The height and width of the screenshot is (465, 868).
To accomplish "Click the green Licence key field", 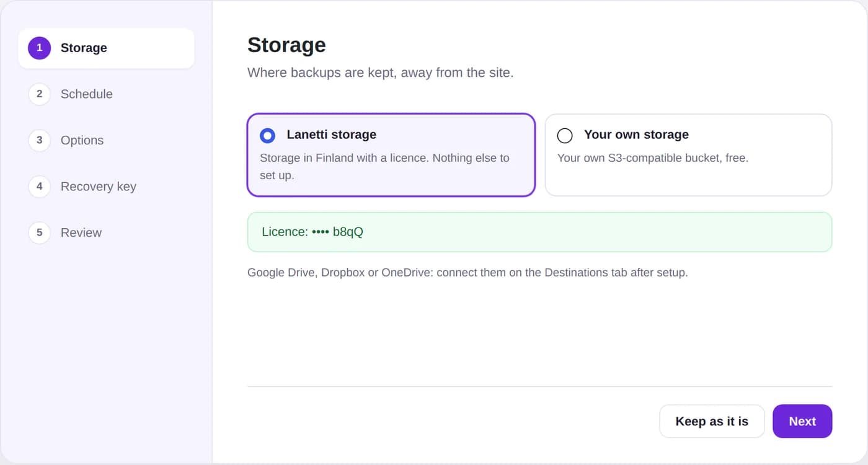I will tap(539, 232).
